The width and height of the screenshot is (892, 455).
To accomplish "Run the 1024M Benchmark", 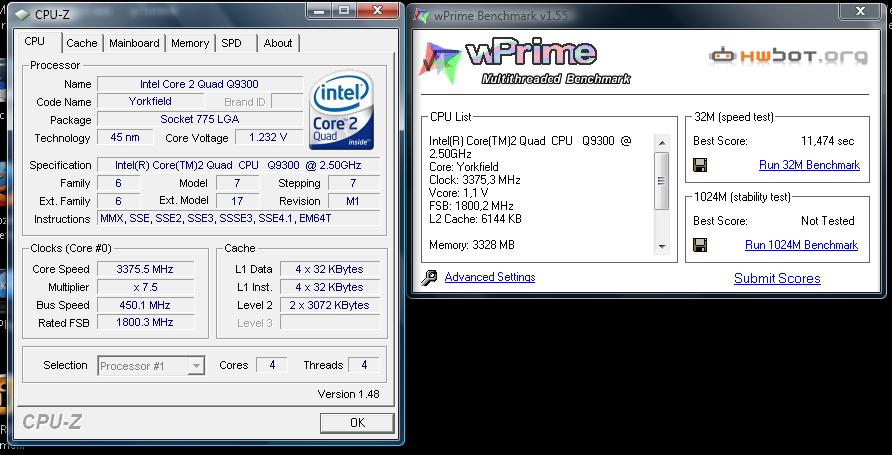I will coord(801,245).
